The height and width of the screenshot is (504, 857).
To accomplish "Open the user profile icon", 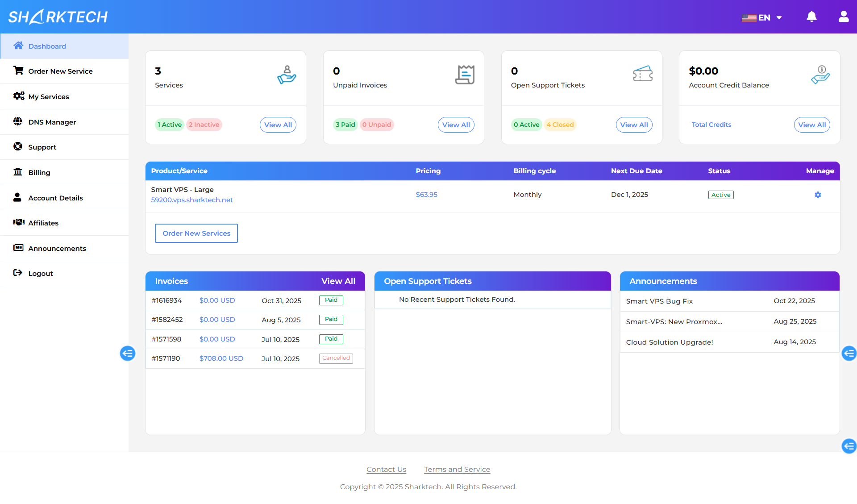I will coord(844,17).
